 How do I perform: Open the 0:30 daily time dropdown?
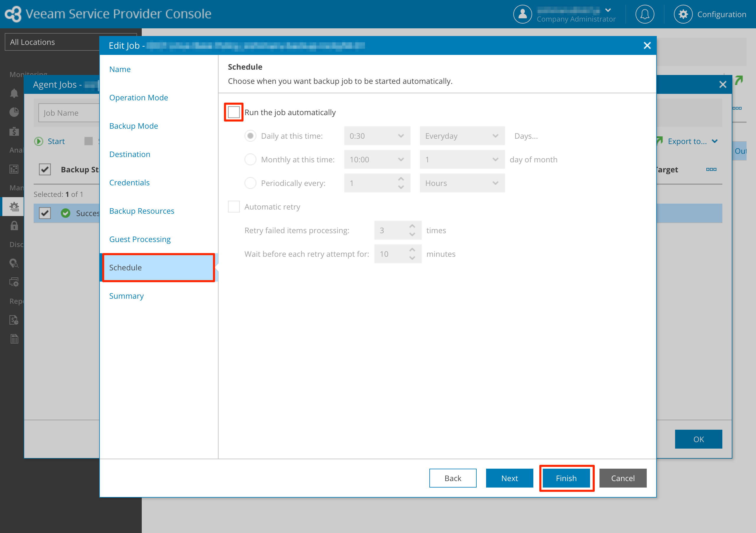(377, 136)
